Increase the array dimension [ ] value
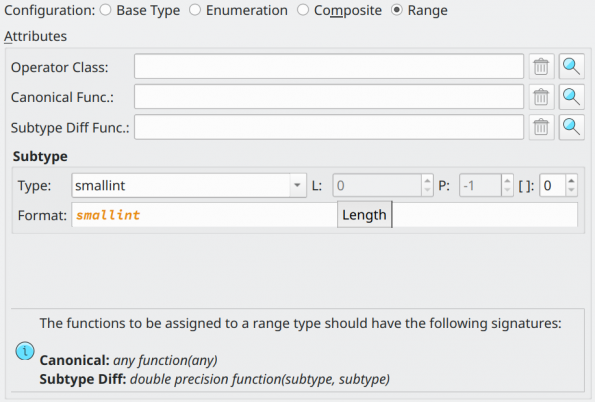595x402 pixels. click(x=571, y=181)
